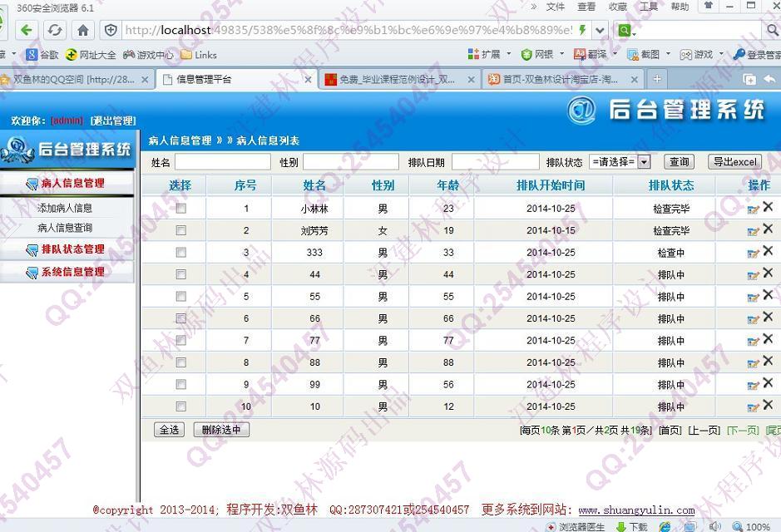The height and width of the screenshot is (532, 781).
Task: Go to next page via 下一页 link
Action: coord(743,431)
